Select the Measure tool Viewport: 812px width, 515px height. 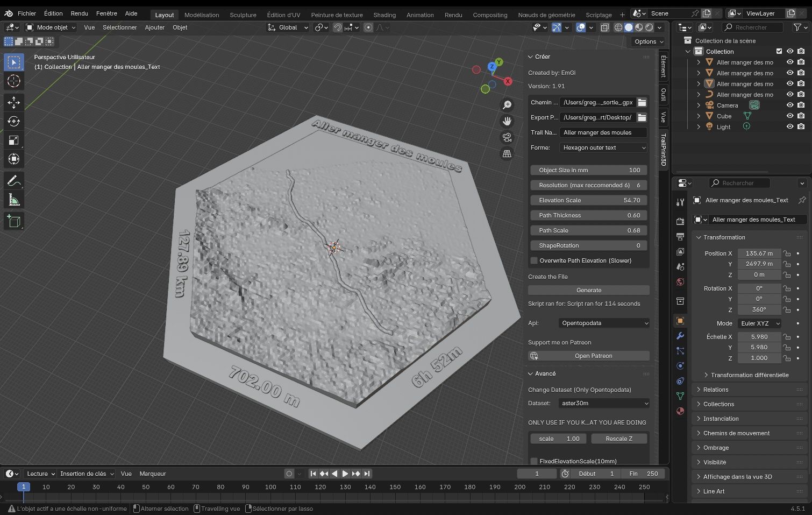(x=14, y=200)
